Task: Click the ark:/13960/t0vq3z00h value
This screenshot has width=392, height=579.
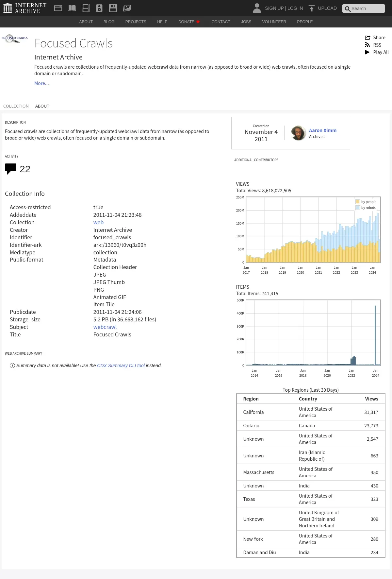Action: pos(120,245)
